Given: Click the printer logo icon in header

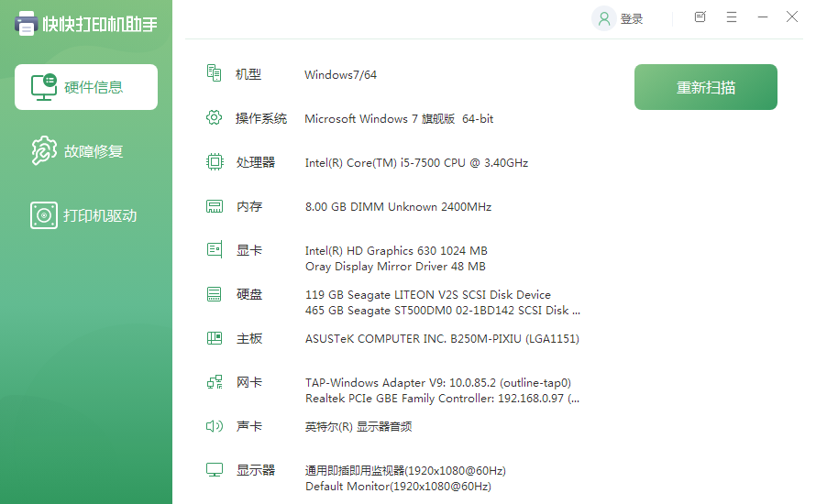Looking at the screenshot, I should point(27,24).
